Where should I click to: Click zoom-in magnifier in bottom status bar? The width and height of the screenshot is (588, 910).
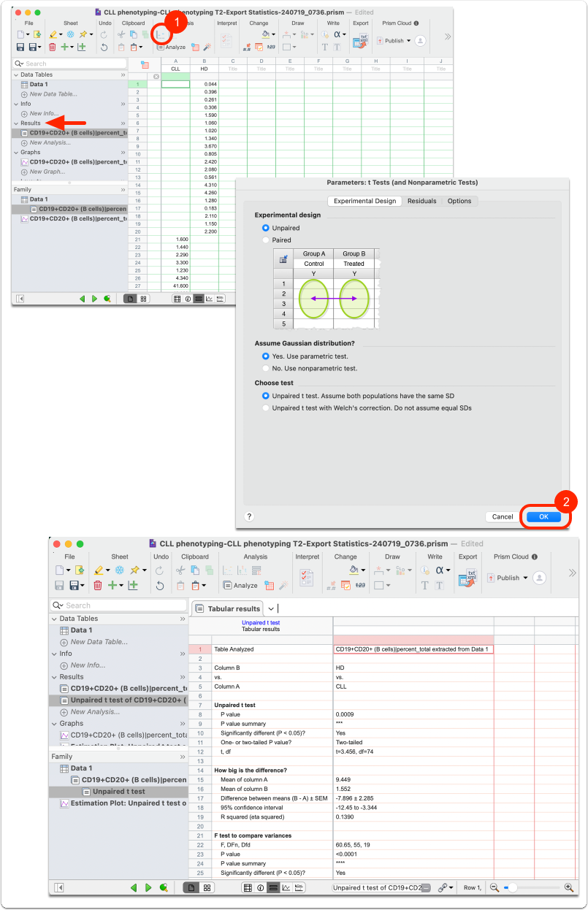point(569,887)
